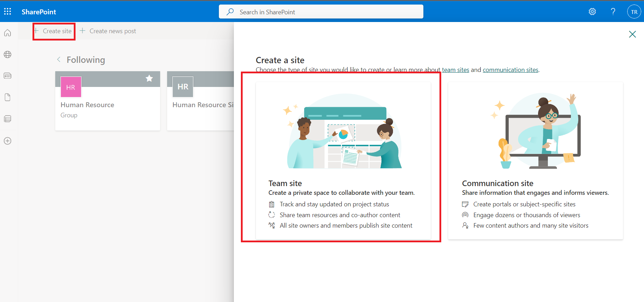Screen dimensions: 644x302
Task: Click the project status clipboard icon
Action: click(272, 204)
